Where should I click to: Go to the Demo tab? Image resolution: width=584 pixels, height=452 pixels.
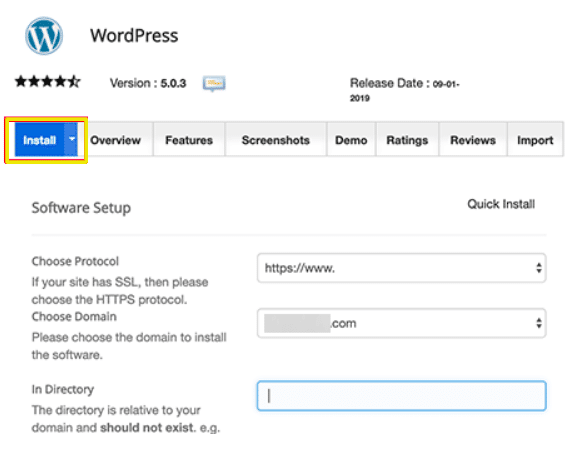(x=351, y=140)
